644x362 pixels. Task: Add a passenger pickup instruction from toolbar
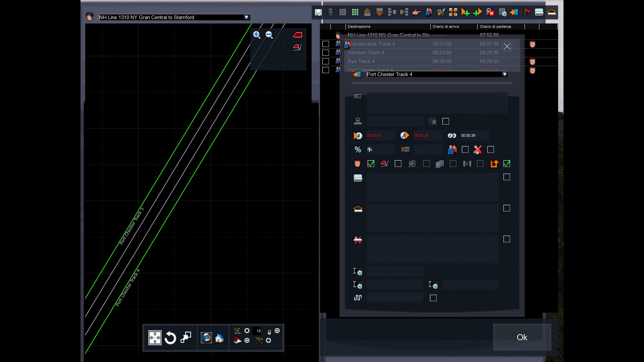(429, 12)
